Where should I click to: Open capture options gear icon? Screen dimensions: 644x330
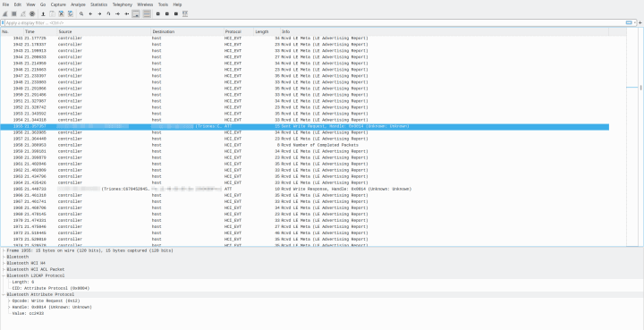pyautogui.click(x=32, y=14)
